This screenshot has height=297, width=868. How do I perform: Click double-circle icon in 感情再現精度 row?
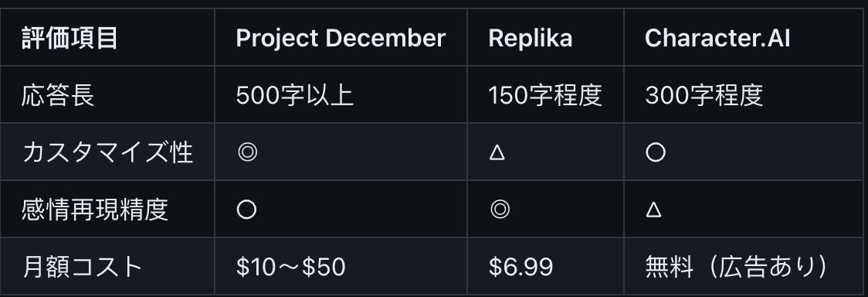(500, 210)
